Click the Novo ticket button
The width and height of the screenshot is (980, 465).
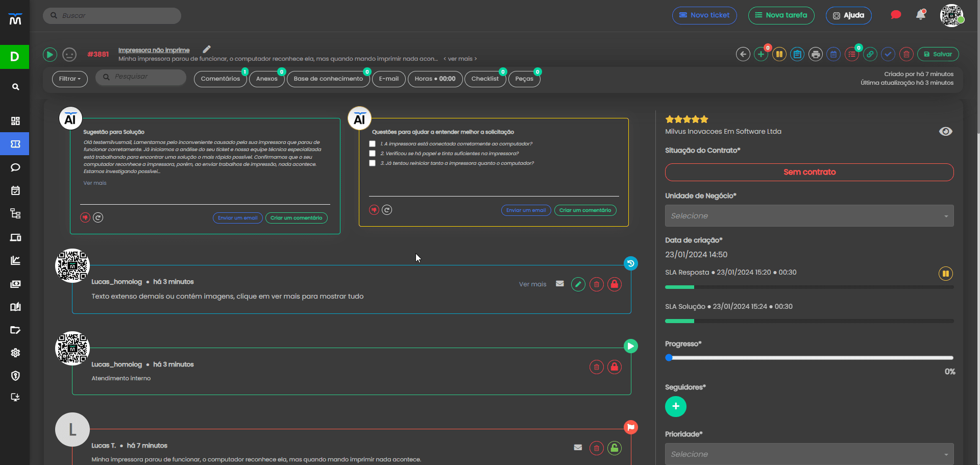coord(704,15)
